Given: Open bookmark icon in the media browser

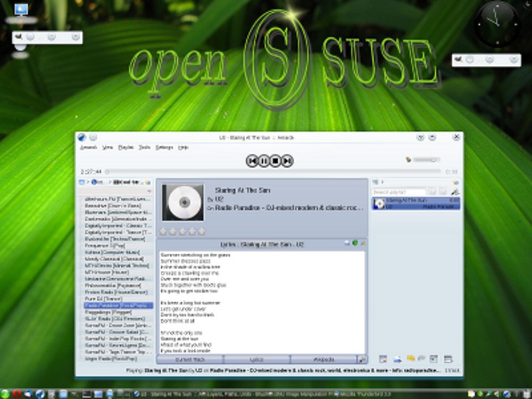Looking at the screenshot, I should (148, 182).
